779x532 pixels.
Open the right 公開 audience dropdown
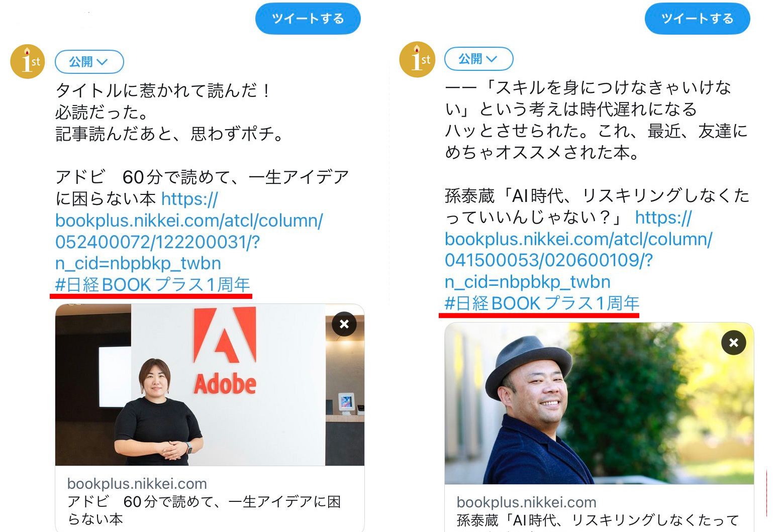click(478, 59)
